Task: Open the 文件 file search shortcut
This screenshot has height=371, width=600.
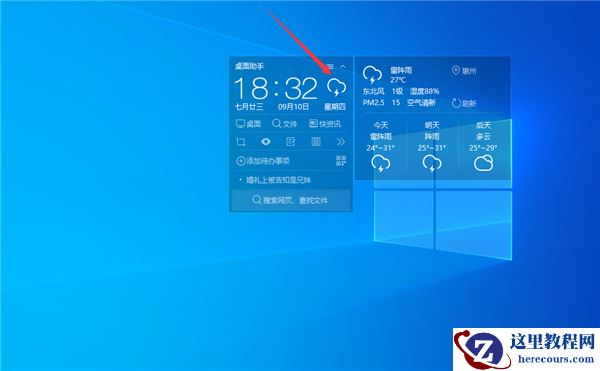Action: [x=284, y=124]
